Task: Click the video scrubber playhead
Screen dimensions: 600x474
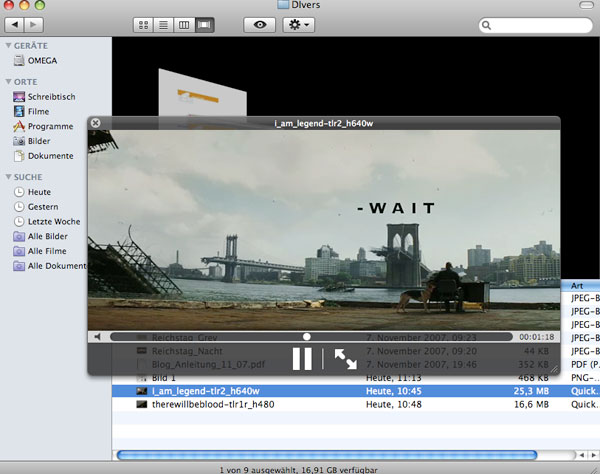Action: pos(307,337)
